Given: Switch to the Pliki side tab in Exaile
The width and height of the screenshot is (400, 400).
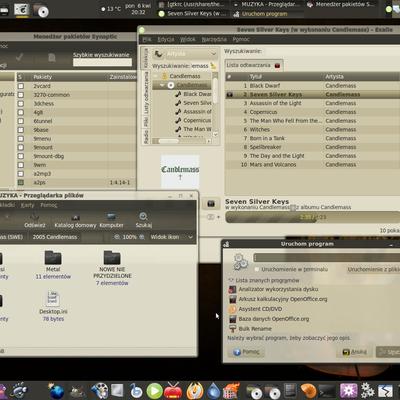Looking at the screenshot, I should [146, 121].
